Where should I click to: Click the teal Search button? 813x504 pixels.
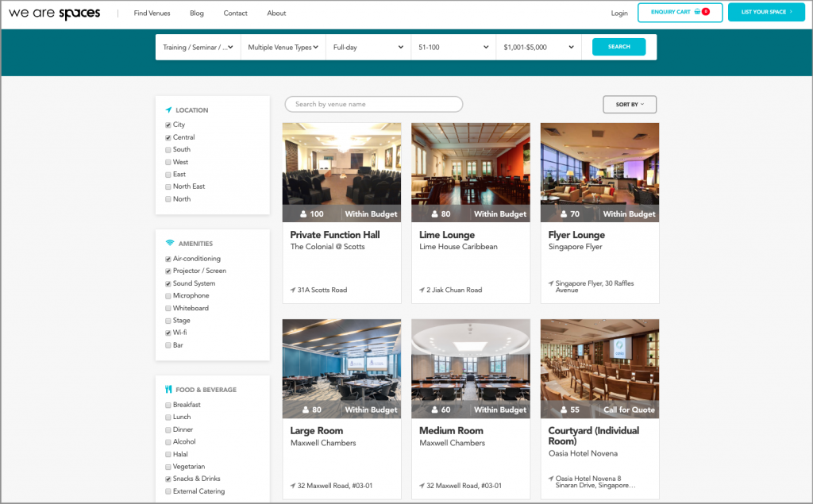coord(618,47)
